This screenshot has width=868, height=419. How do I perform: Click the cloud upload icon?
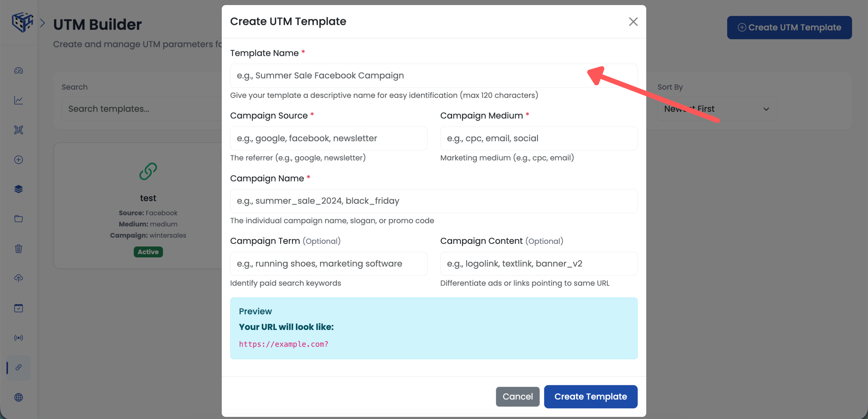point(19,278)
